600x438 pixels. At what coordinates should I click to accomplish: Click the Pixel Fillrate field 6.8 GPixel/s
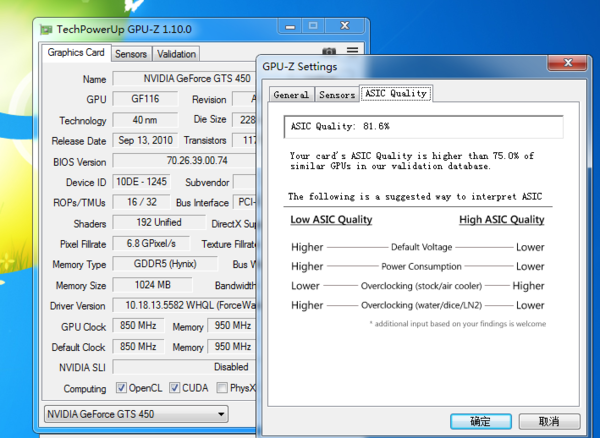(x=151, y=243)
